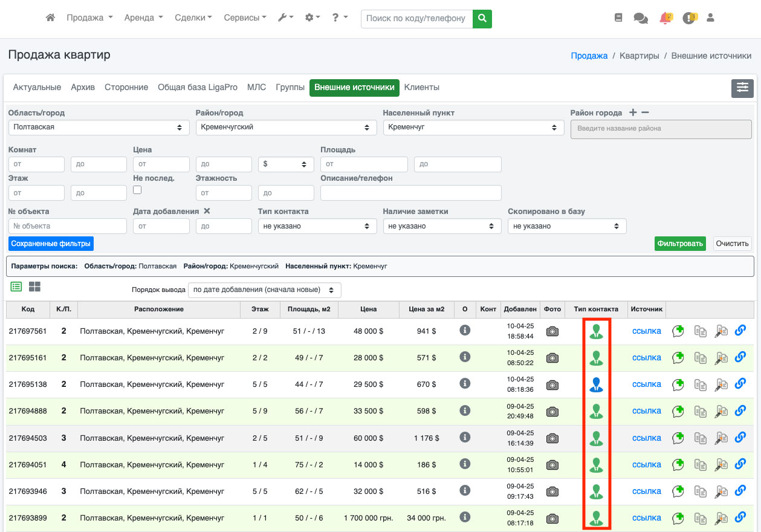Click the "Фильтровать" button
This screenshot has width=761, height=532.
point(680,244)
